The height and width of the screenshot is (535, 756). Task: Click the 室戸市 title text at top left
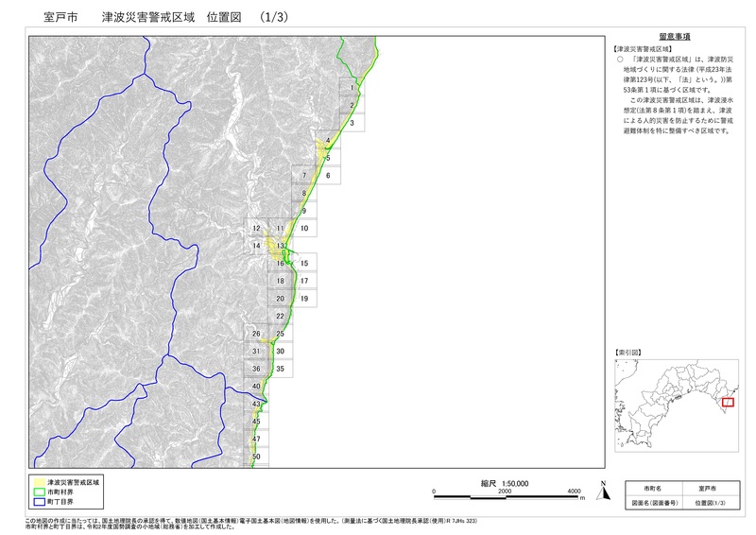pos(47,18)
